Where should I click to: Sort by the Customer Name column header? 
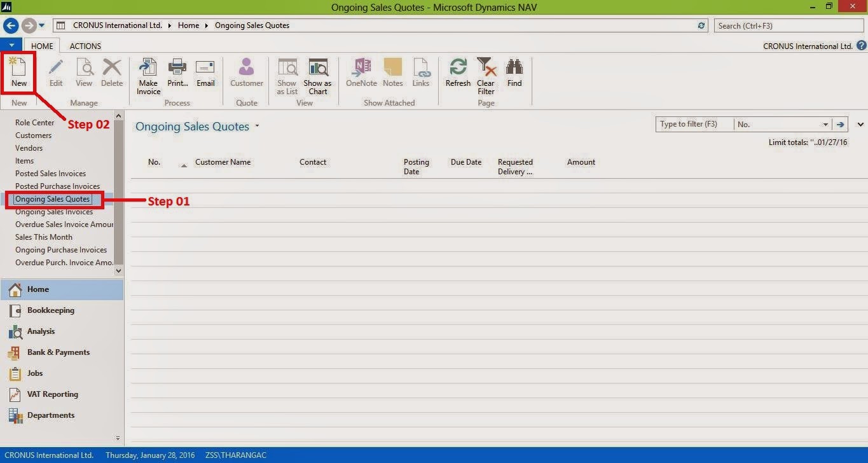(x=223, y=162)
